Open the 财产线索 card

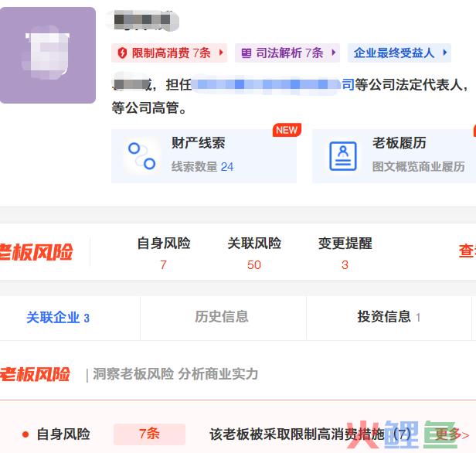[204, 156]
